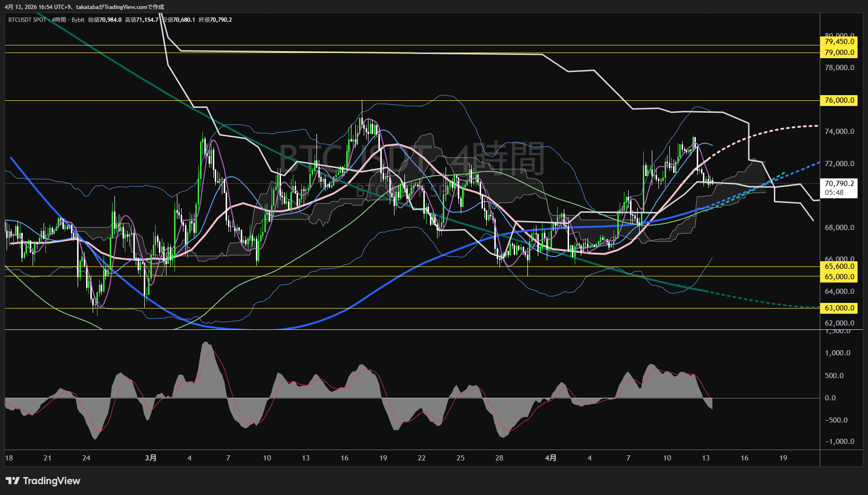Select the 79,000.0 yellow price tag

click(x=839, y=53)
